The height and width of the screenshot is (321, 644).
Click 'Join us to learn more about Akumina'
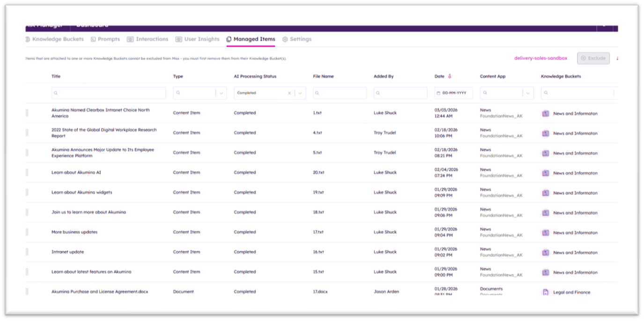(89, 212)
